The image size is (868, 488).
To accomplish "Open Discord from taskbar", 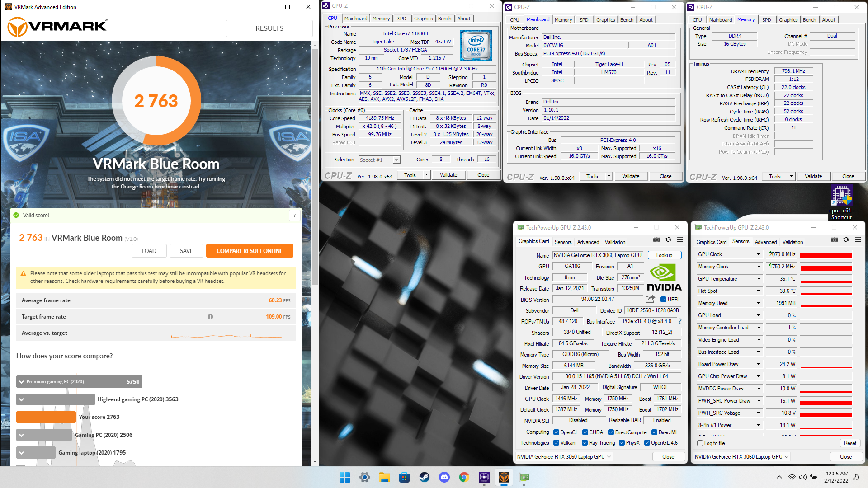I will click(x=444, y=477).
